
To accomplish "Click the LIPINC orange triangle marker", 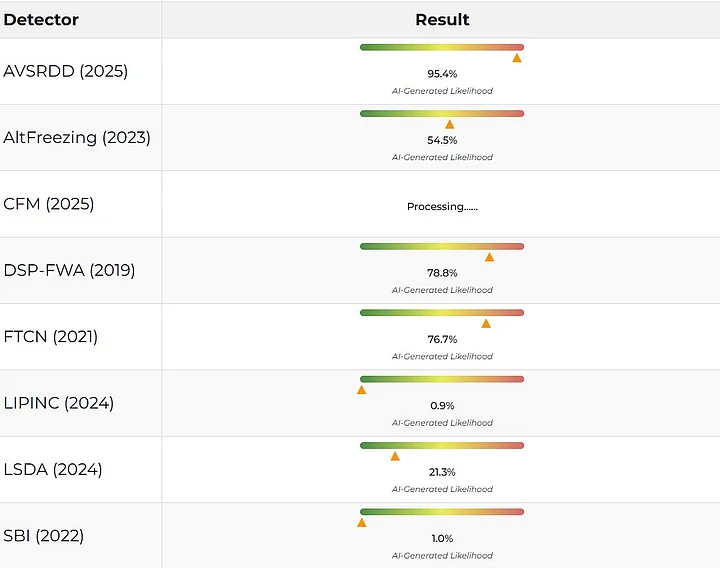I will tap(361, 390).
